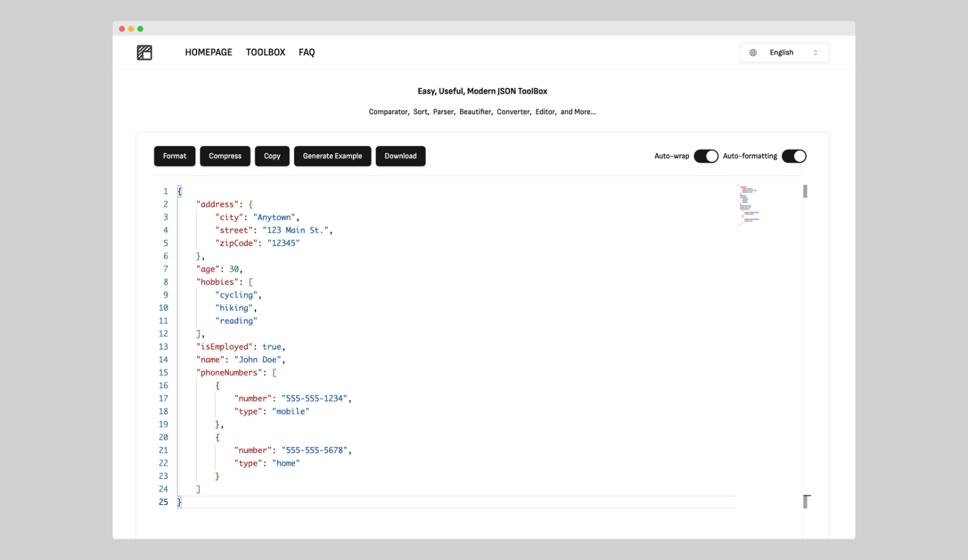The height and width of the screenshot is (560, 968).
Task: Click the "isEmployed": true value
Action: click(x=272, y=347)
